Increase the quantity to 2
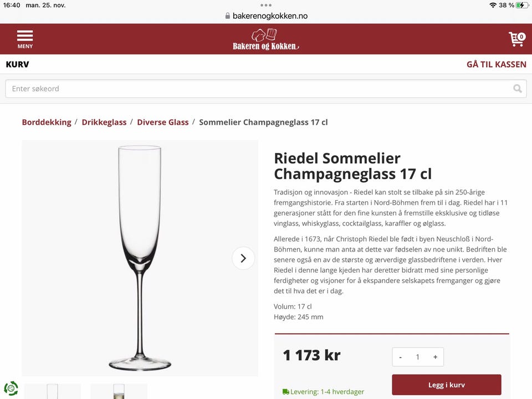 [x=435, y=357]
